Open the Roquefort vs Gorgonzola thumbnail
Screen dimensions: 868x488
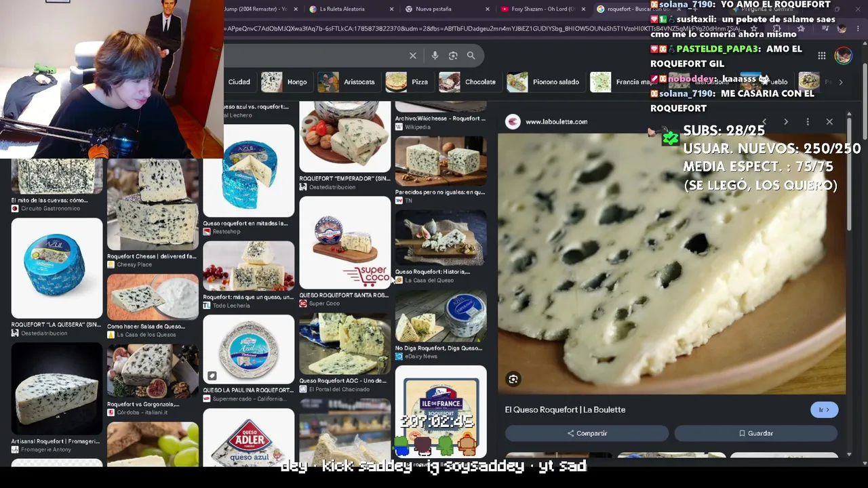153,371
